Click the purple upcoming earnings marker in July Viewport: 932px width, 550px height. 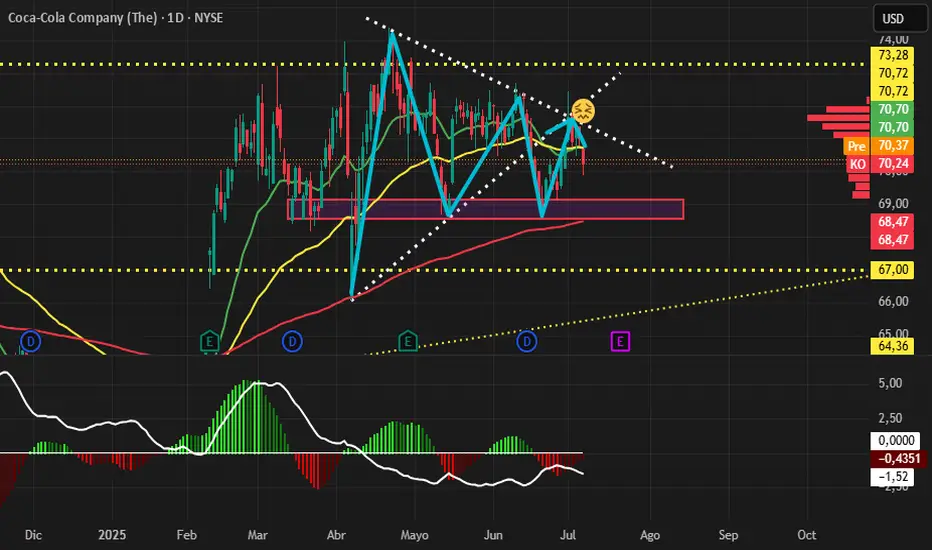[620, 341]
